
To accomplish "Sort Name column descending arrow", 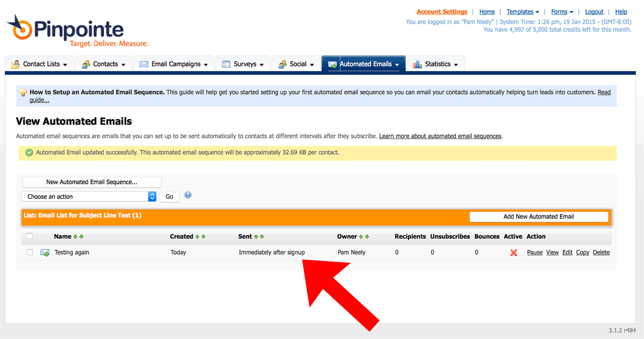I will point(82,236).
